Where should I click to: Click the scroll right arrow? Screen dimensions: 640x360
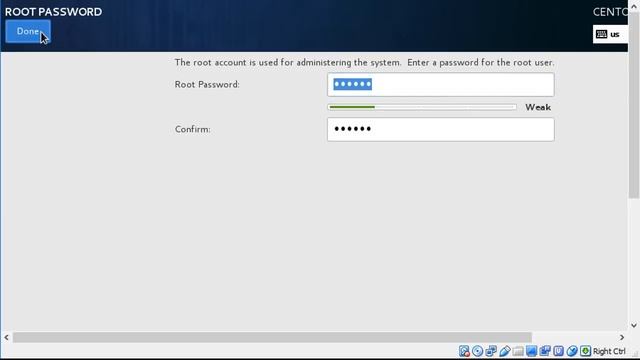(x=622, y=338)
